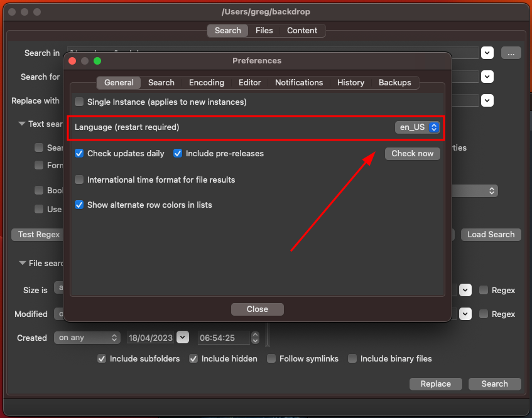
Task: Select the Search tab in main window
Action: 227,31
